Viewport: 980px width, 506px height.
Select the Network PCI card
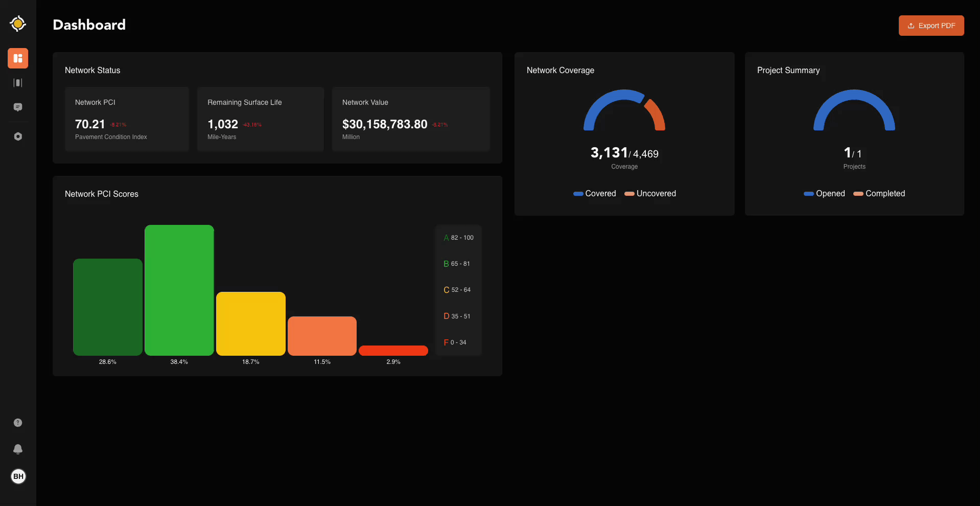[127, 119]
